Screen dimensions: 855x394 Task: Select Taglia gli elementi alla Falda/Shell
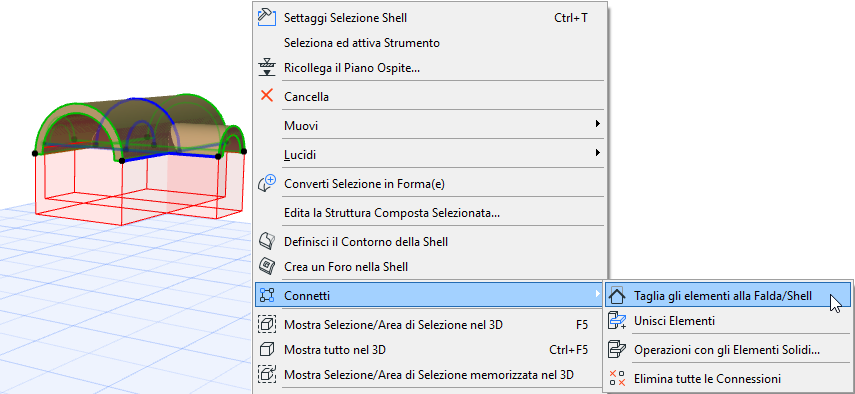727,296
